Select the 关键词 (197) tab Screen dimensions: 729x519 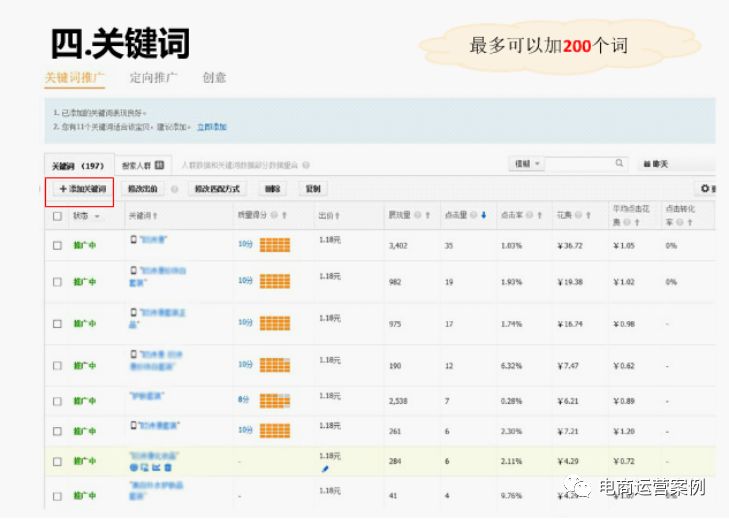pos(78,166)
